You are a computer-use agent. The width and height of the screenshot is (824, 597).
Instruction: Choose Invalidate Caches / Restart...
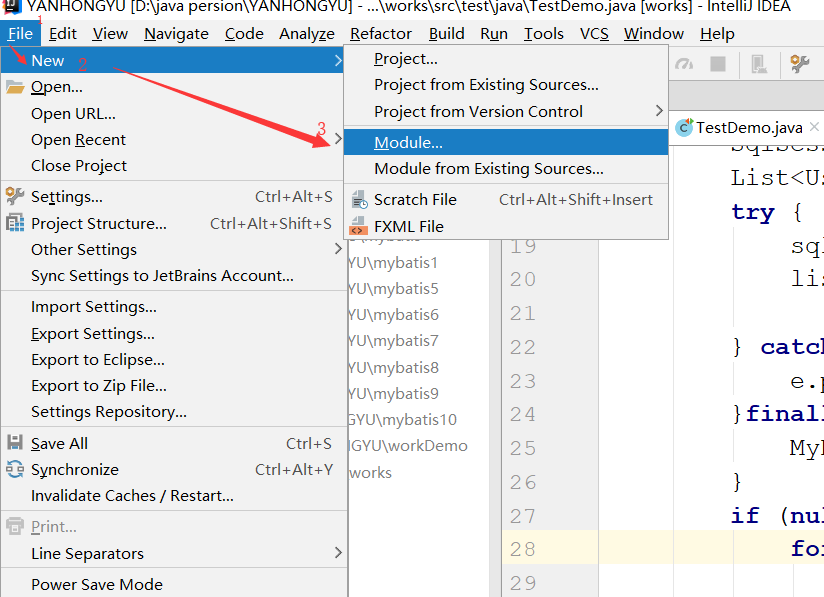pos(132,495)
